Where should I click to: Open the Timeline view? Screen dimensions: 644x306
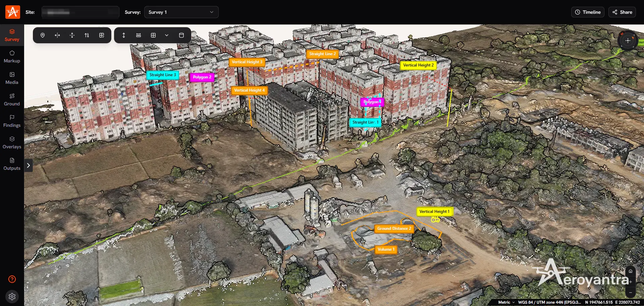click(588, 12)
